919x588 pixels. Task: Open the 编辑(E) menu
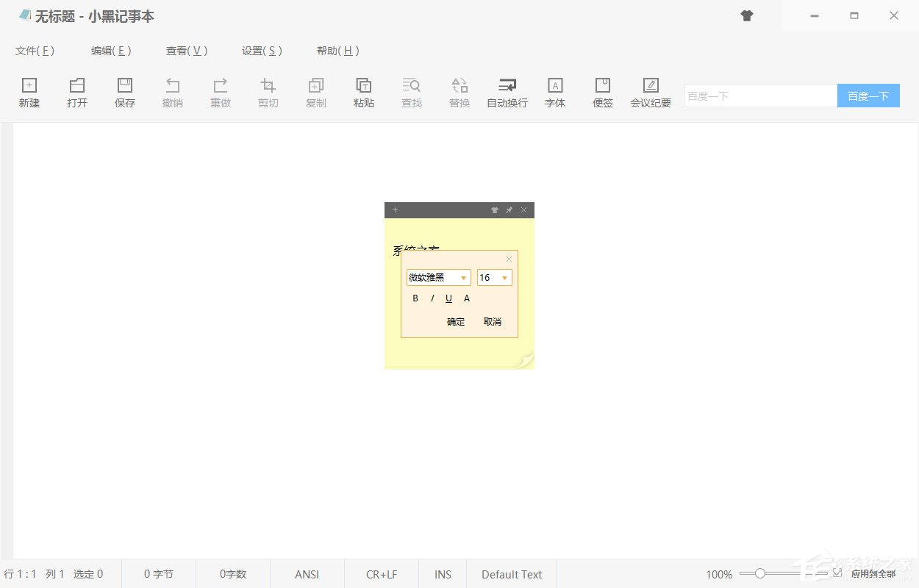[111, 51]
